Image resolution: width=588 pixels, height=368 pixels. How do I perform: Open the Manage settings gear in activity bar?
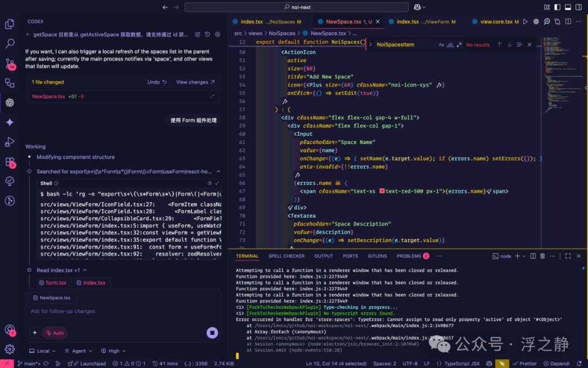click(10, 349)
